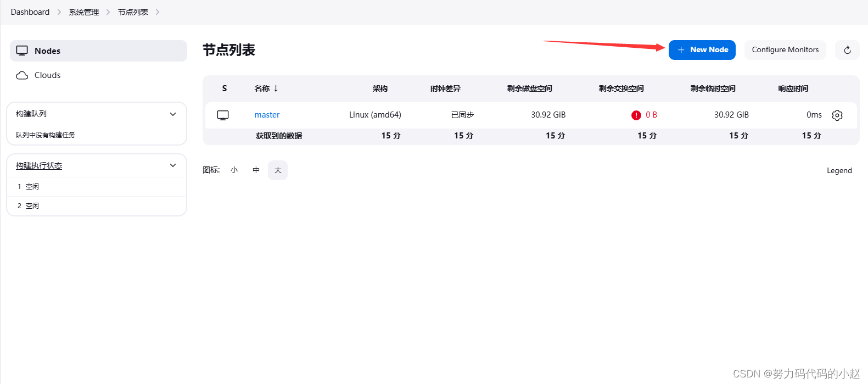Image resolution: width=868 pixels, height=384 pixels.
Task: Click the 获取到的数据 row label
Action: coord(279,136)
